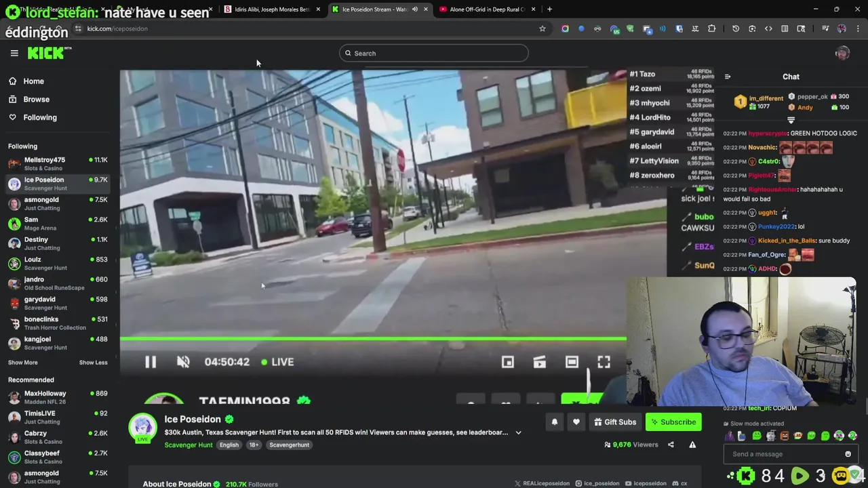Collapse the chat panel

728,77
